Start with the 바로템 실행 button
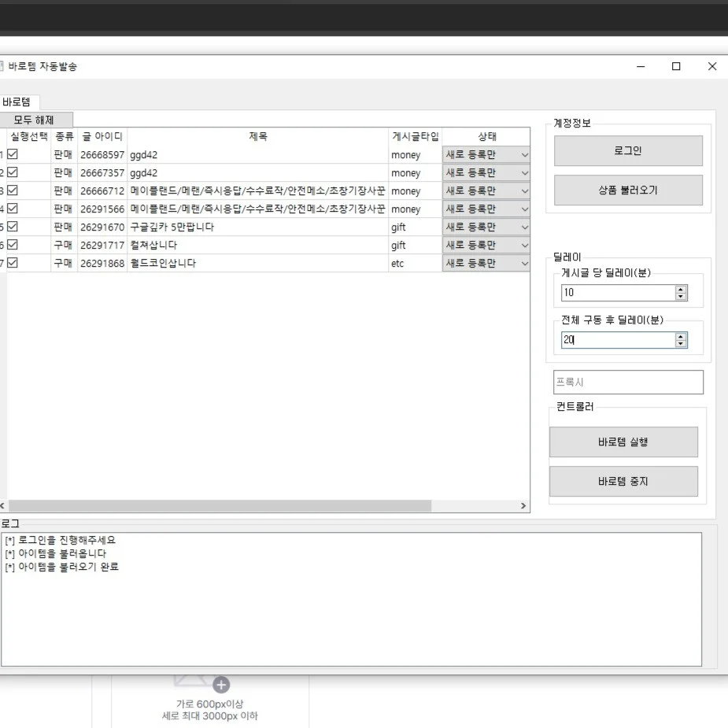728x728 pixels. point(623,442)
